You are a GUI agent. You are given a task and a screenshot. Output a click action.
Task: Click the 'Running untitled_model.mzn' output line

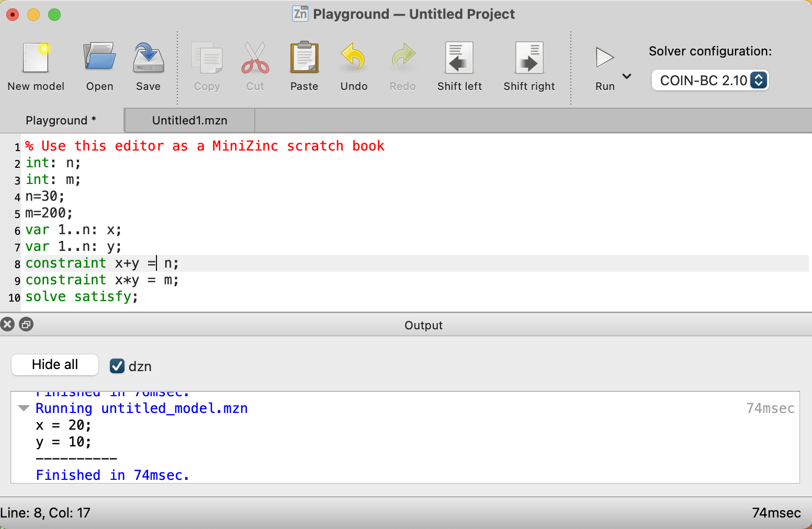pos(141,408)
